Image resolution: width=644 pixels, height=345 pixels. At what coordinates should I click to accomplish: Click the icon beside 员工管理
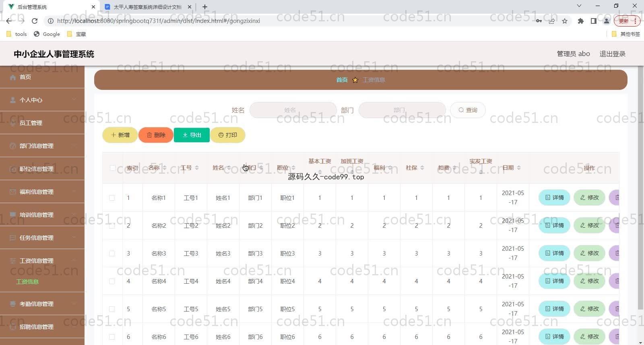point(13,123)
